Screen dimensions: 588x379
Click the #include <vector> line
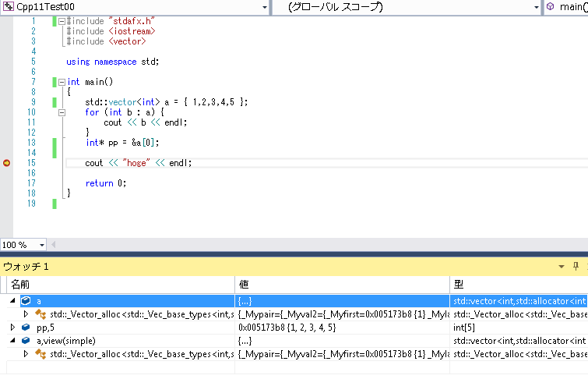[x=106, y=41]
